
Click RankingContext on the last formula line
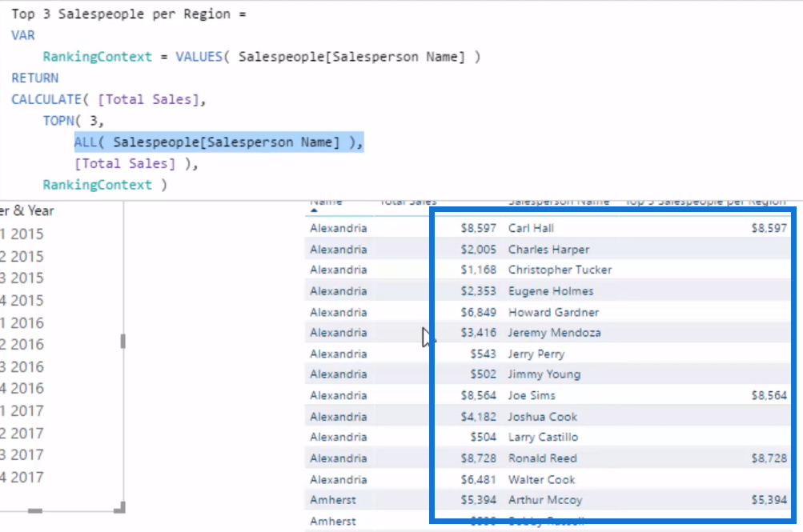[x=98, y=185]
